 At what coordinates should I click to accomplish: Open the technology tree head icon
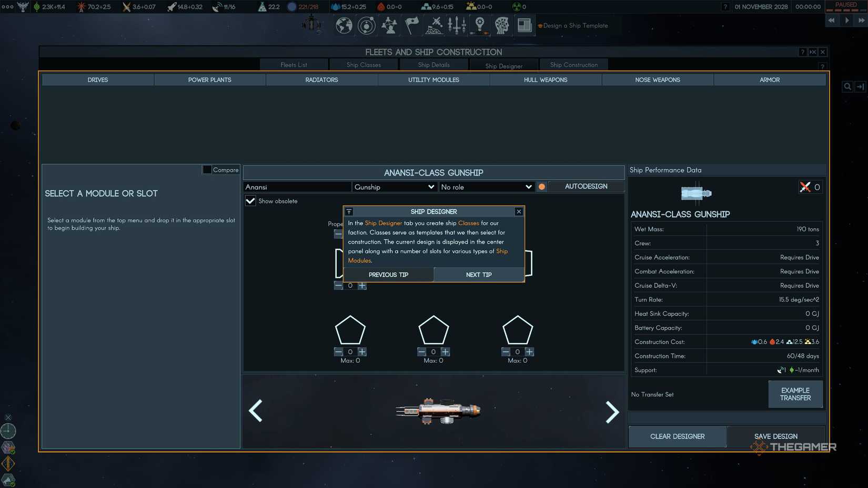point(501,25)
